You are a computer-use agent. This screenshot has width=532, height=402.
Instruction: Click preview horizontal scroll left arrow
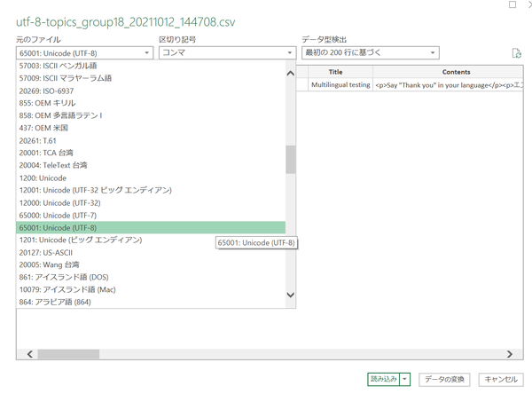30,354
